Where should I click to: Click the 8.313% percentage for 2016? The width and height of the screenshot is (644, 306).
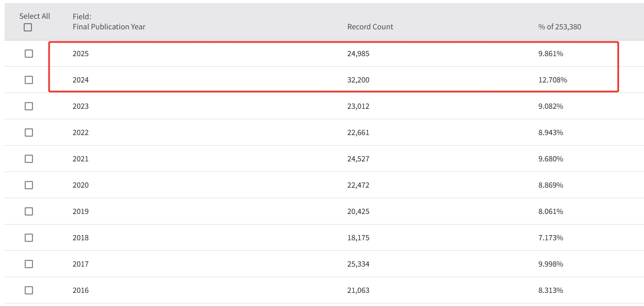point(550,290)
